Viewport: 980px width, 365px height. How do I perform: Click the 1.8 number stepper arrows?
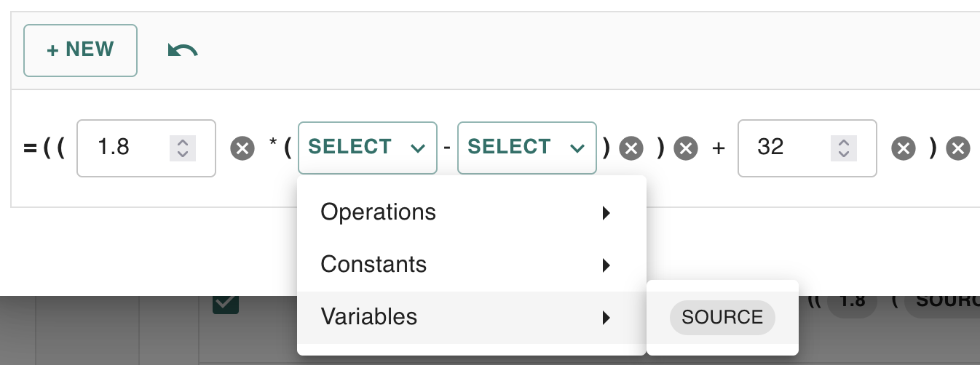click(x=183, y=148)
